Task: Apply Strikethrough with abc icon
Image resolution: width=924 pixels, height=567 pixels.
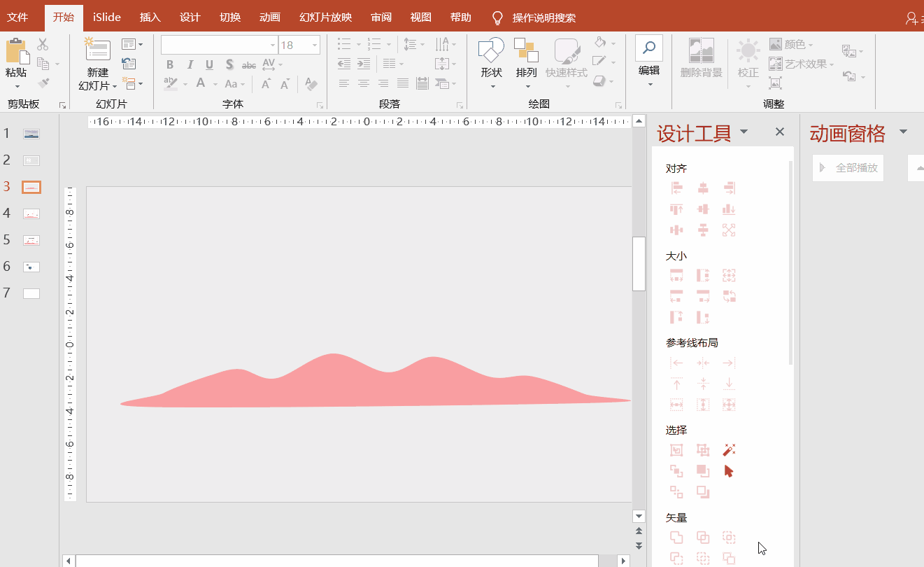Action: coord(249,65)
